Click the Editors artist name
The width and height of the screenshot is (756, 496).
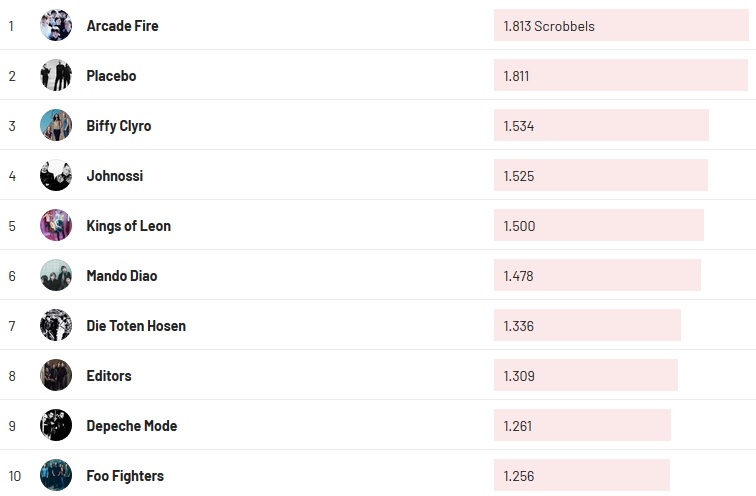(x=109, y=376)
